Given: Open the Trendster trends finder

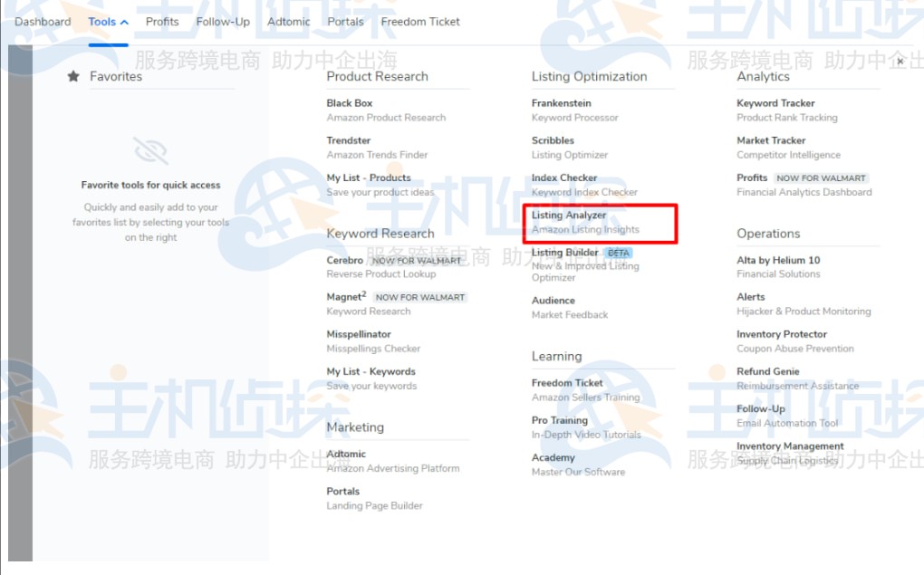Looking at the screenshot, I should tap(348, 140).
